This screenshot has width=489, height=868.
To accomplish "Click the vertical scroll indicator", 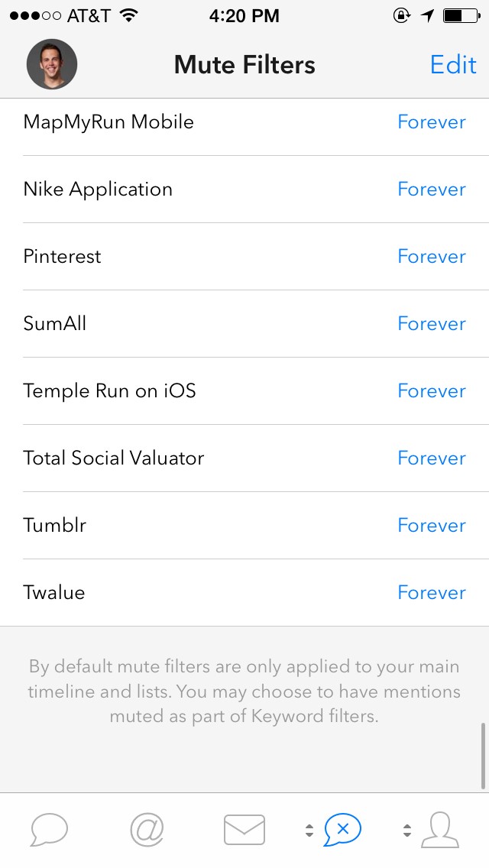I will [484, 756].
